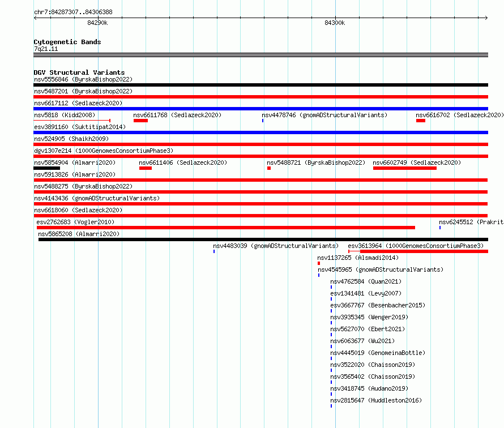The image size is (504, 428).
Task: Click the chr7:84287307..84306388 region label
Action: point(73,12)
